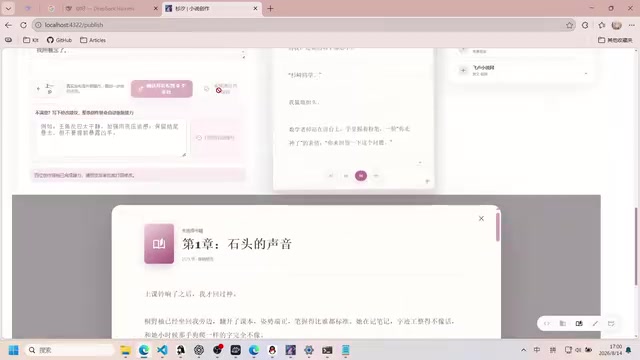Click the previous step button with left arrow
Viewport: 640px width, 360px height.
pos(46,89)
